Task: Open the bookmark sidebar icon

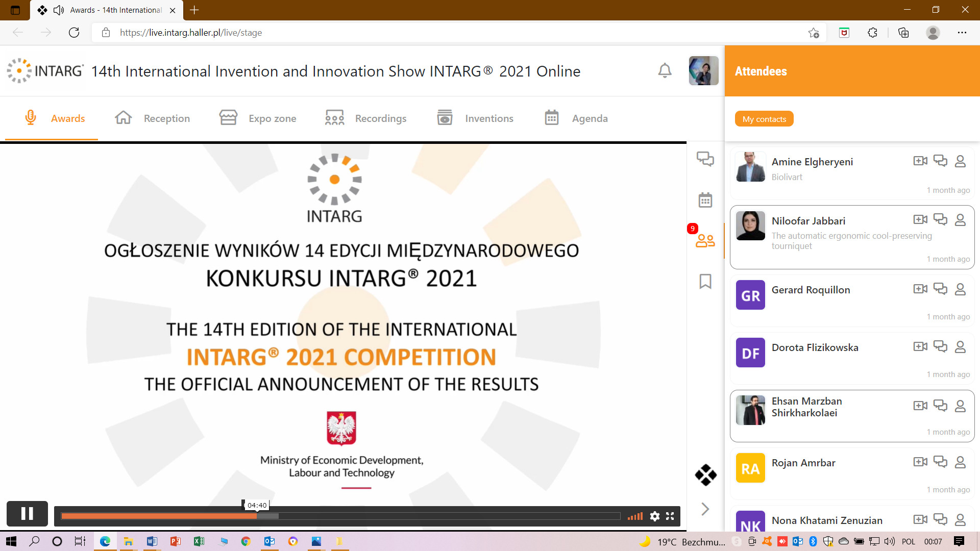Action: [x=705, y=281]
